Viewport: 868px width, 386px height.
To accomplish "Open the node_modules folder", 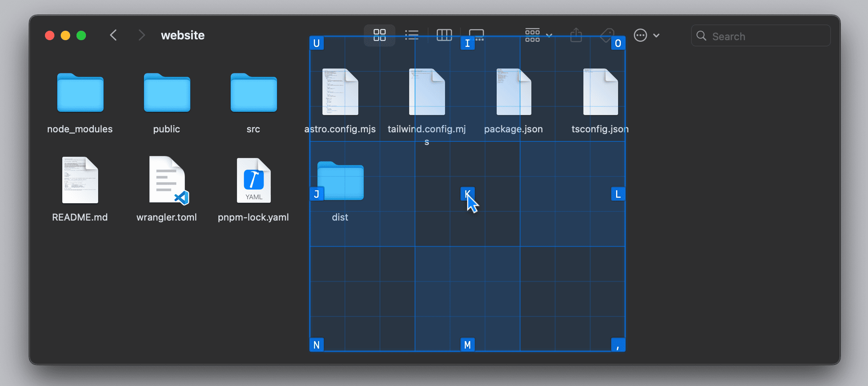I will pyautogui.click(x=80, y=93).
